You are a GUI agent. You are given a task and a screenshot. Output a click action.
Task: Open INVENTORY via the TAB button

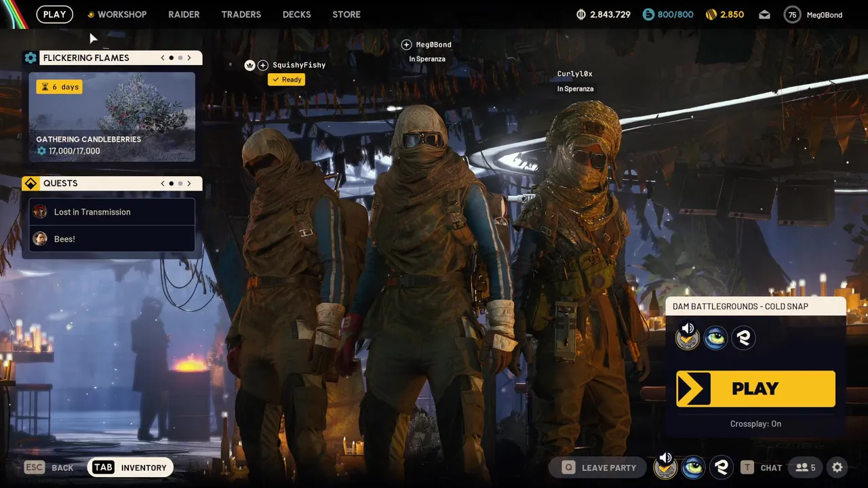tap(130, 467)
